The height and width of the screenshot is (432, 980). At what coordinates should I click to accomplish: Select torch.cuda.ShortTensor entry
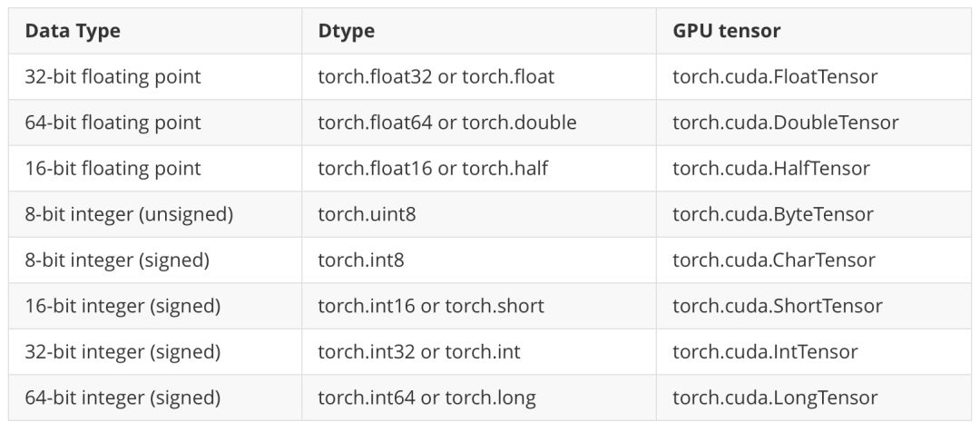778,306
